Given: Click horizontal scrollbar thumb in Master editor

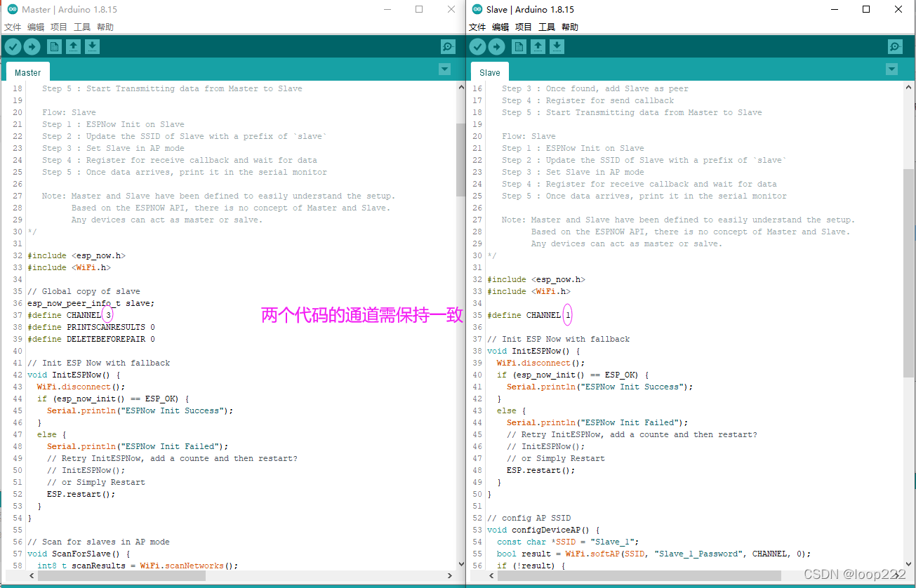Looking at the screenshot, I should point(121,575).
